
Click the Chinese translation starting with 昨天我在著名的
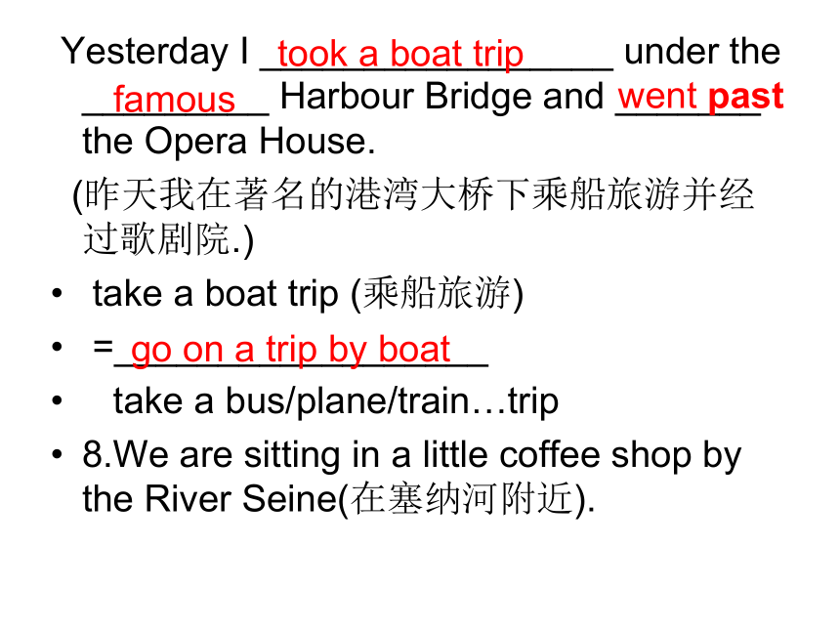pyautogui.click(x=413, y=194)
